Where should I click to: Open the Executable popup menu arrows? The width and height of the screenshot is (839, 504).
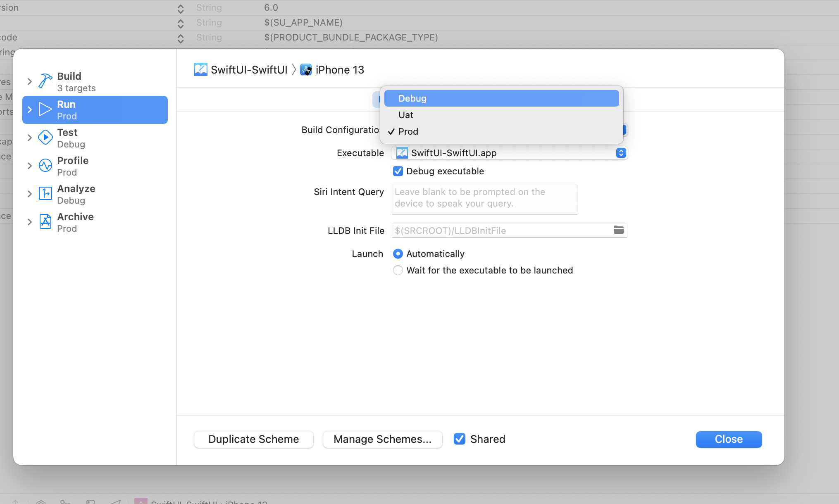pyautogui.click(x=621, y=153)
